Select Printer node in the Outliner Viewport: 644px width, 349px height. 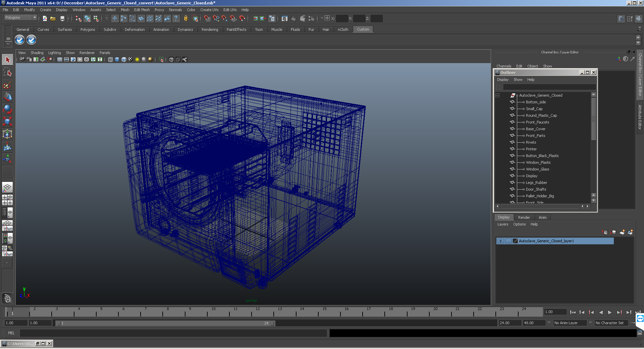[x=531, y=149]
